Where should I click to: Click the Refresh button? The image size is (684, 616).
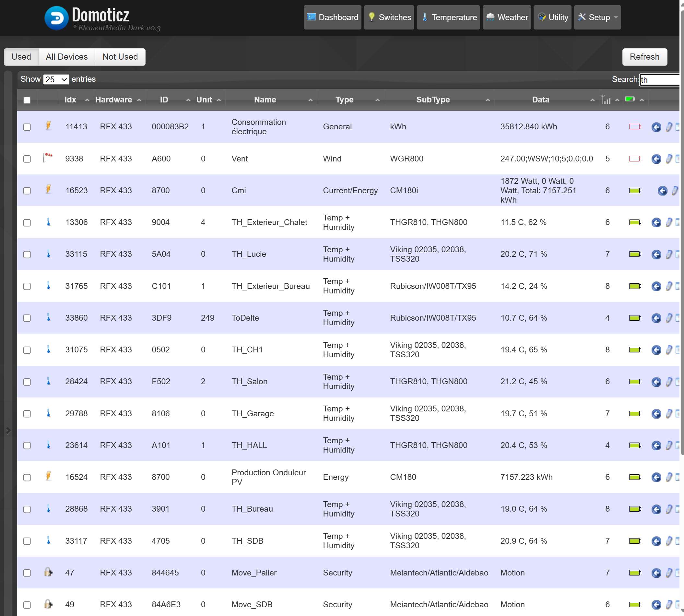coord(644,57)
